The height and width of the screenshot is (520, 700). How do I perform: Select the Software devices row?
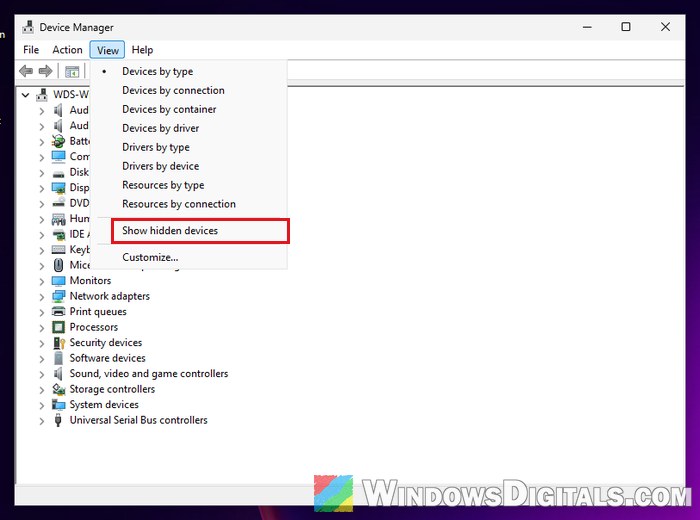108,358
